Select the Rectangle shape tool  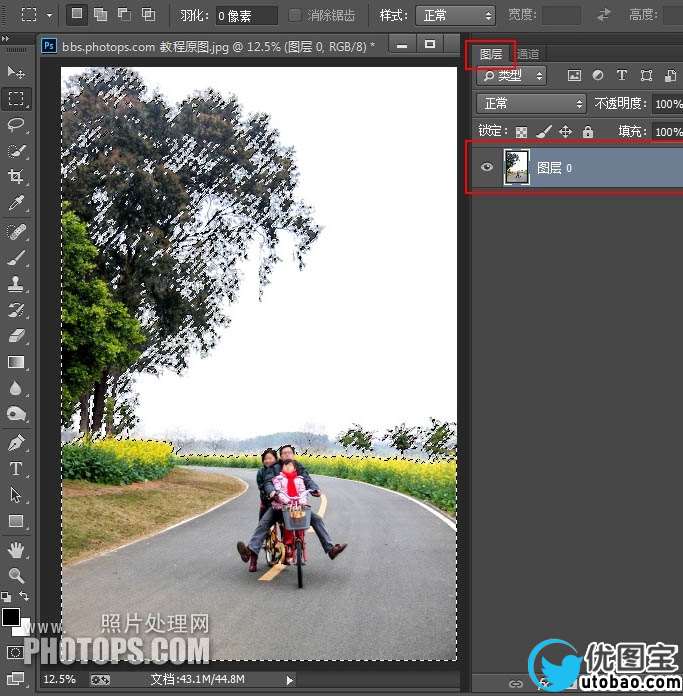[x=16, y=521]
